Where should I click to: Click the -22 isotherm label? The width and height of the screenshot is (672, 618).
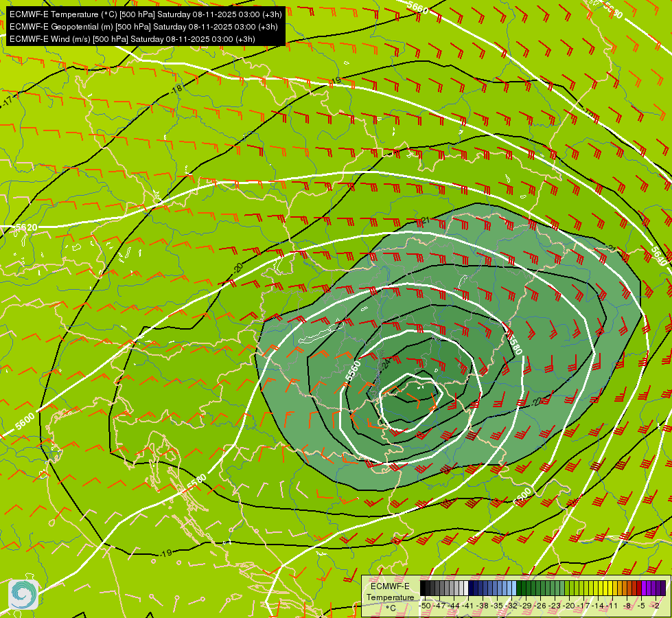click(x=537, y=402)
